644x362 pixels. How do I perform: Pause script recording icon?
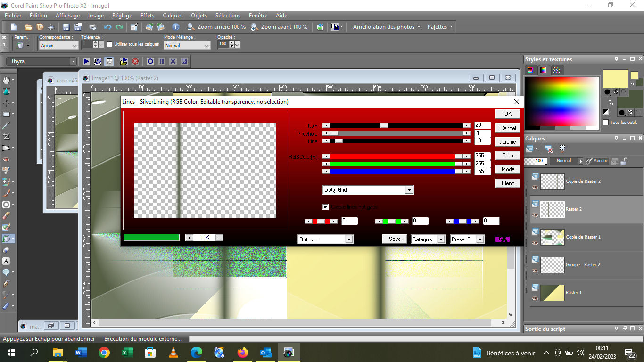point(162,61)
